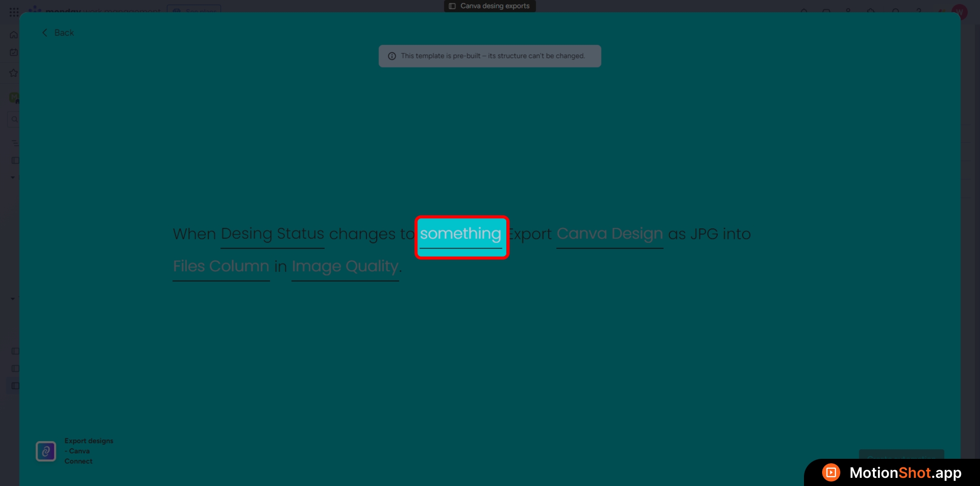Click the sidebar search magnifier icon
The image size is (980, 486).
coord(15,119)
